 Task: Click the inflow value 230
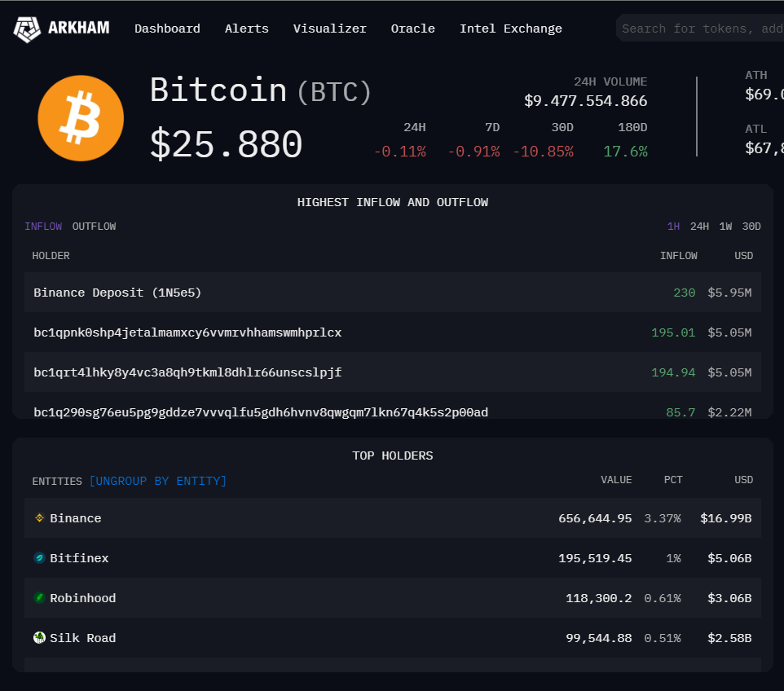[x=684, y=293]
